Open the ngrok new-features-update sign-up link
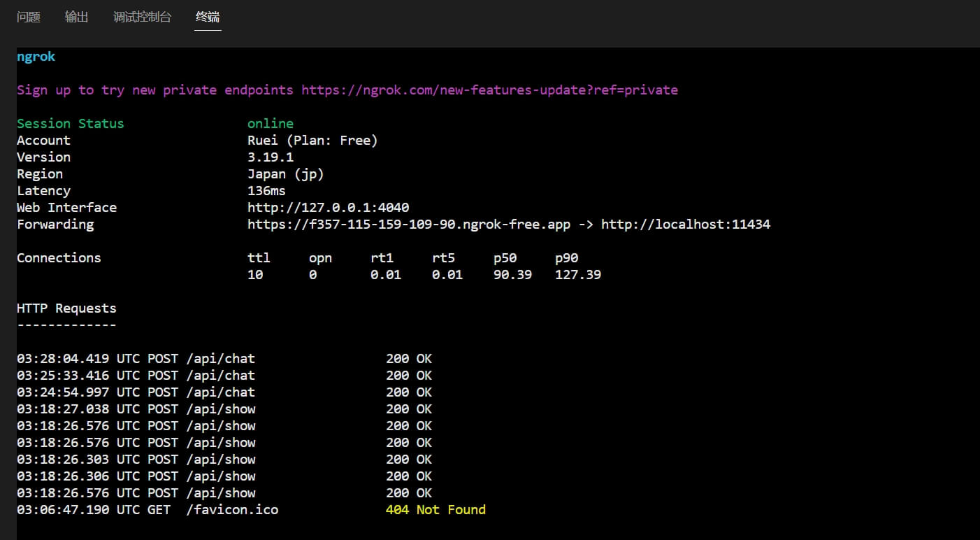Viewport: 980px width, 540px height. (x=489, y=90)
